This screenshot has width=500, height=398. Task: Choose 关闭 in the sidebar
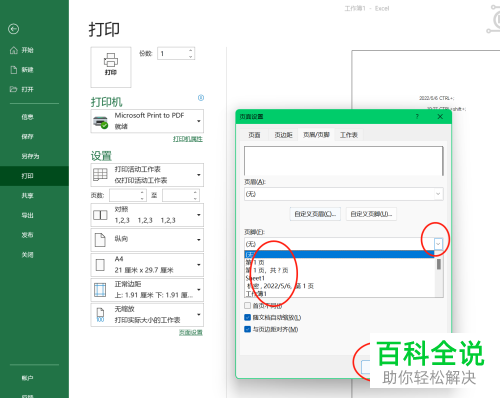(27, 255)
